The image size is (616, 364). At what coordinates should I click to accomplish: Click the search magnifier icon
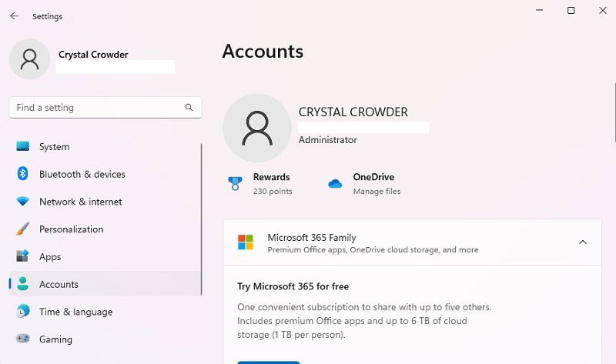[189, 107]
